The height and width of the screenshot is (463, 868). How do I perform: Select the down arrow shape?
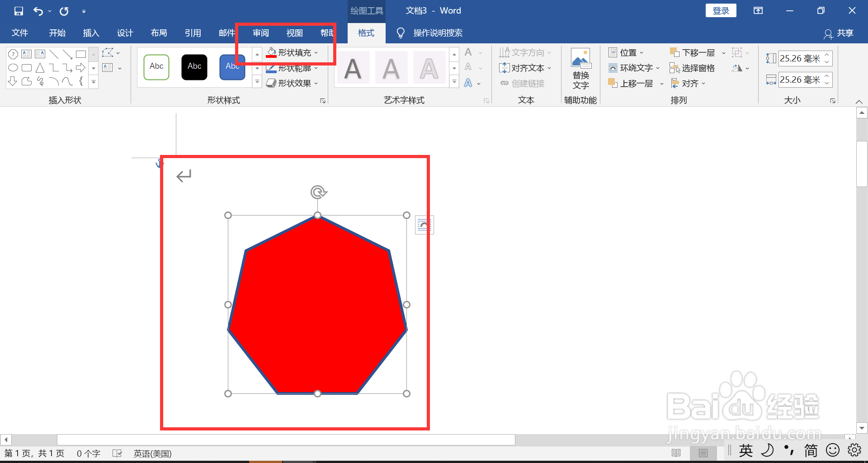point(13,81)
